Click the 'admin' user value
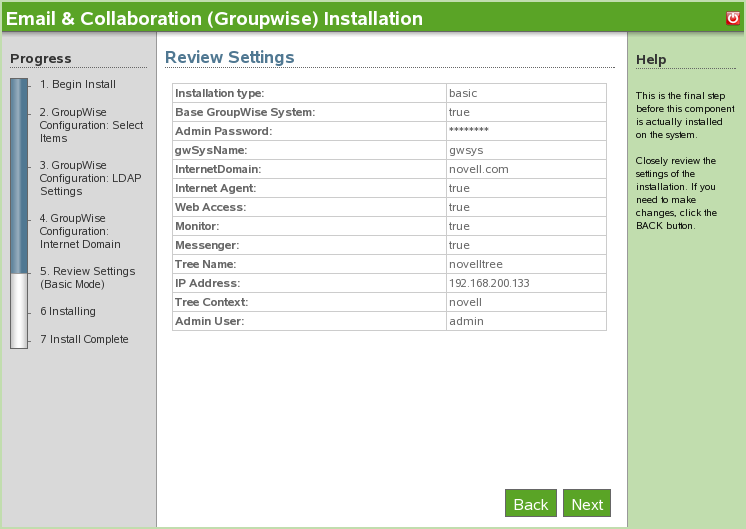The width and height of the screenshot is (746, 529). pos(466,322)
